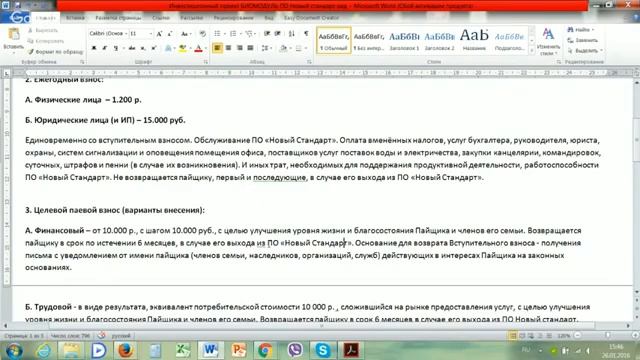Open the Выделить selection menu
This screenshot has height=360, width=640.
pos(585,51)
